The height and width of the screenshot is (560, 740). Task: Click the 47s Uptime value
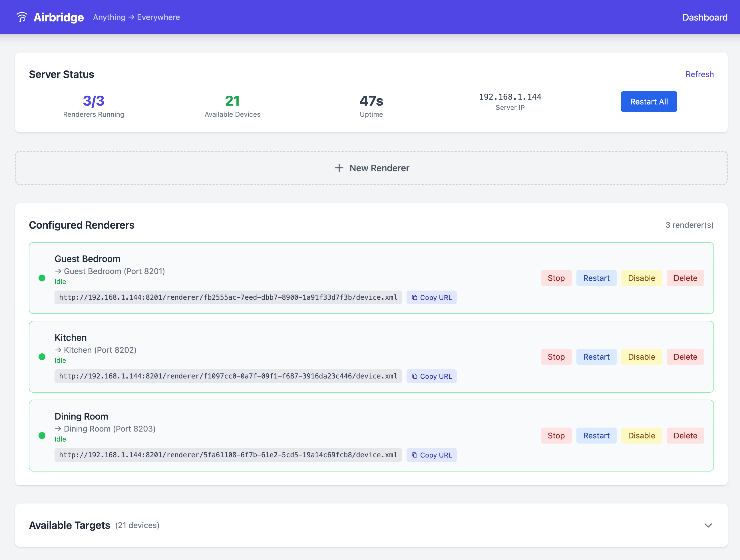click(371, 101)
